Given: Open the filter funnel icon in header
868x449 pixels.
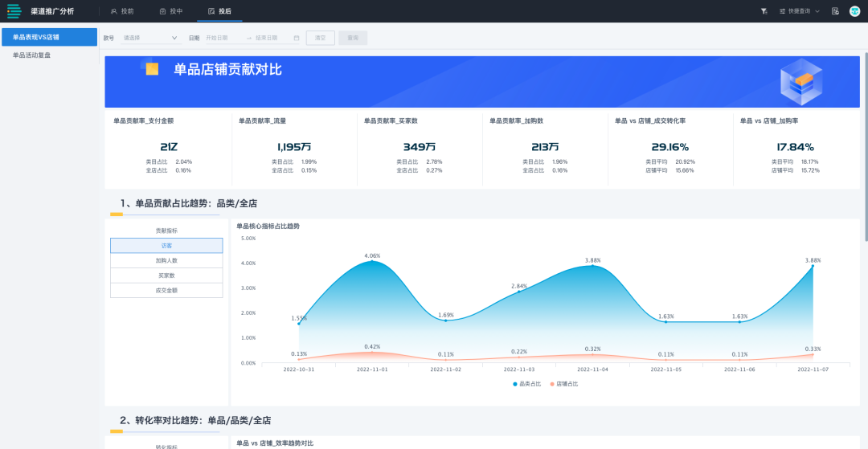Looking at the screenshot, I should coord(764,11).
